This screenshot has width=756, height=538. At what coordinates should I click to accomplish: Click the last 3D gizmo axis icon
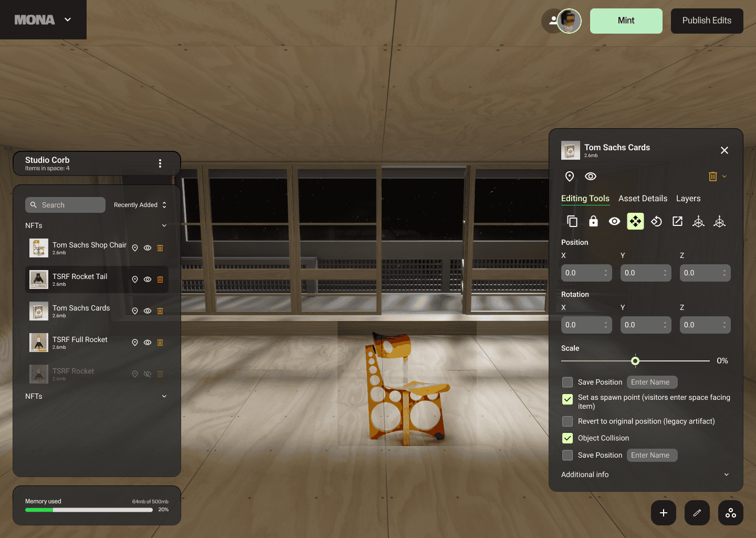coord(719,222)
